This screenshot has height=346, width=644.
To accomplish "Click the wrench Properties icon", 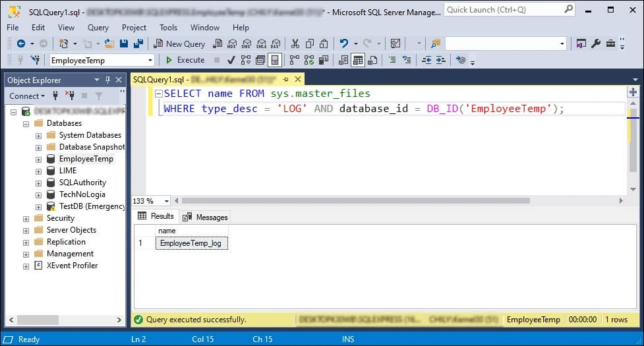I will click(x=595, y=43).
